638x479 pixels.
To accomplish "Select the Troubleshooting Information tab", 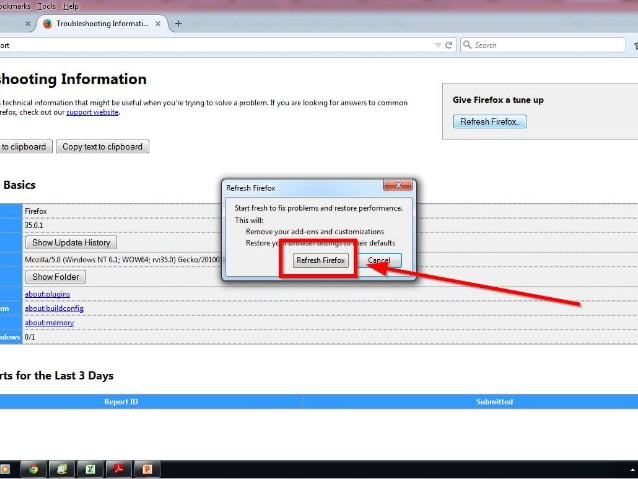I will pos(102,24).
